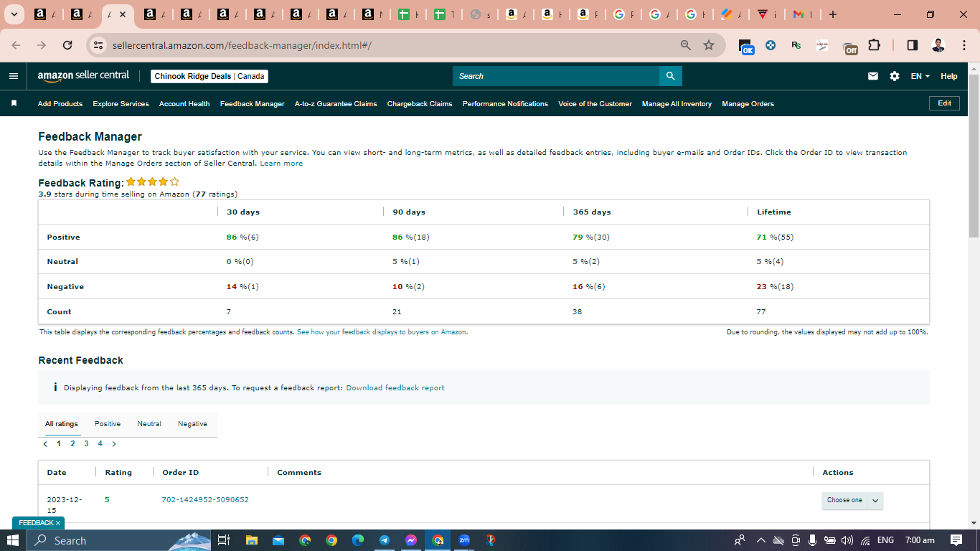Open the Seller Central hamburger menu

click(14, 76)
